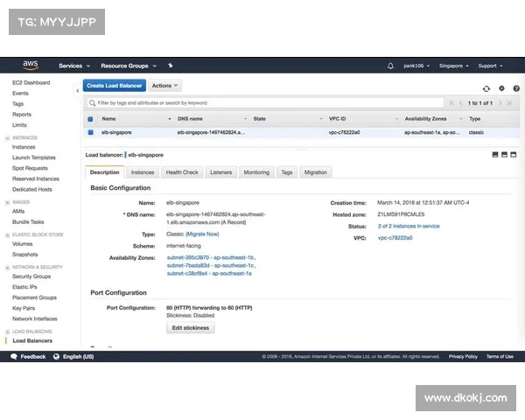The width and height of the screenshot is (525, 420).
Task: Focus the filter by tags search field
Action: (265, 103)
